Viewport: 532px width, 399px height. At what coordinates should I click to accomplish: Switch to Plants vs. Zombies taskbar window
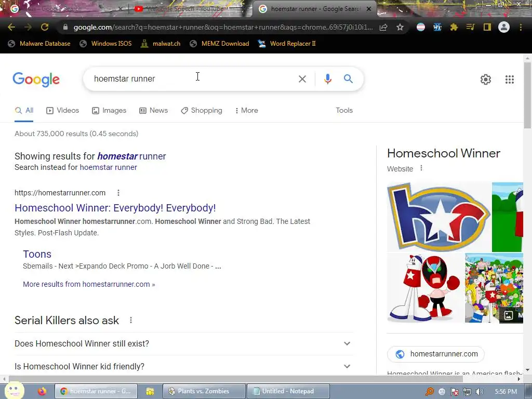point(204,391)
